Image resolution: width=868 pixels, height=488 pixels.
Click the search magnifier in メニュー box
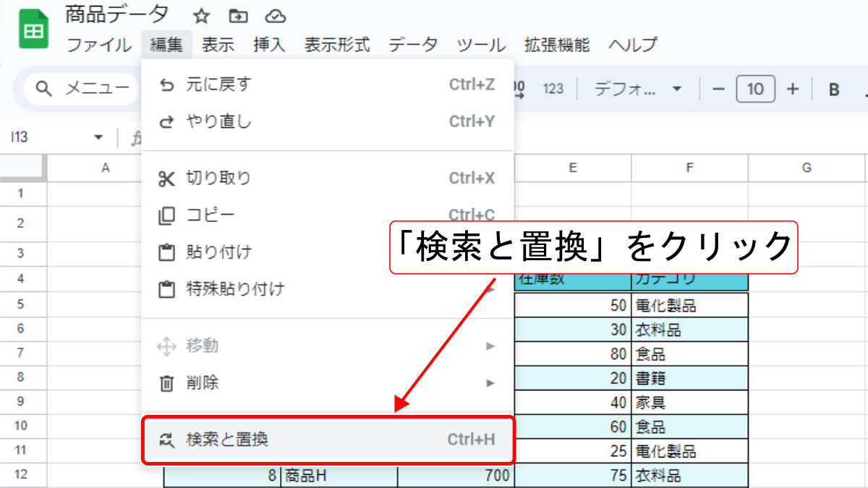click(x=45, y=89)
